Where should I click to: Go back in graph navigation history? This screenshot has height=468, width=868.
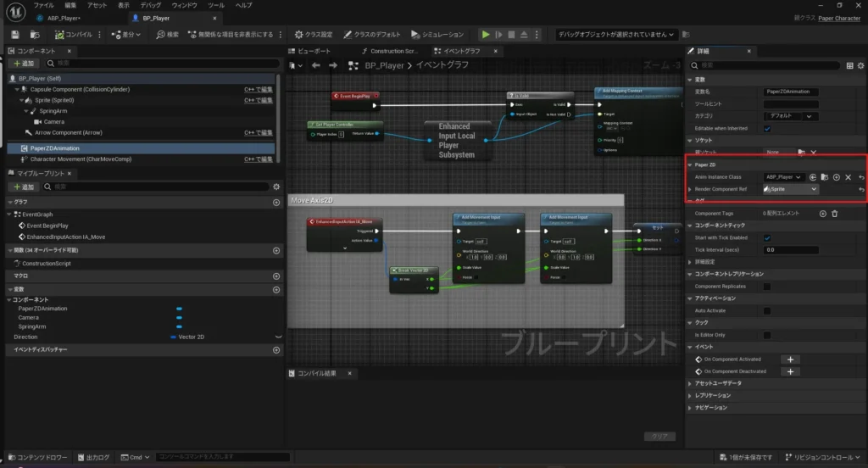315,65
